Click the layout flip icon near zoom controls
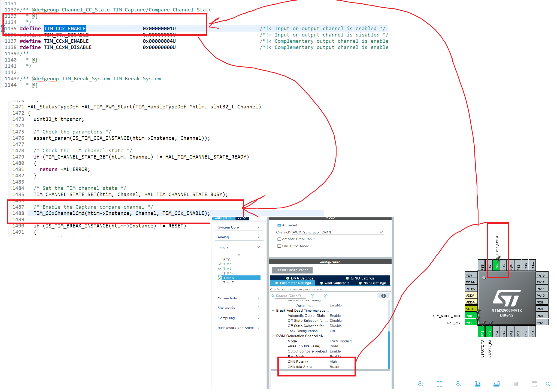 tap(515, 384)
